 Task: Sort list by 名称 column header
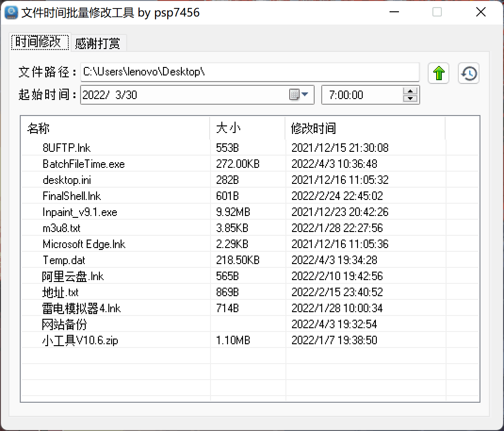(x=115, y=128)
